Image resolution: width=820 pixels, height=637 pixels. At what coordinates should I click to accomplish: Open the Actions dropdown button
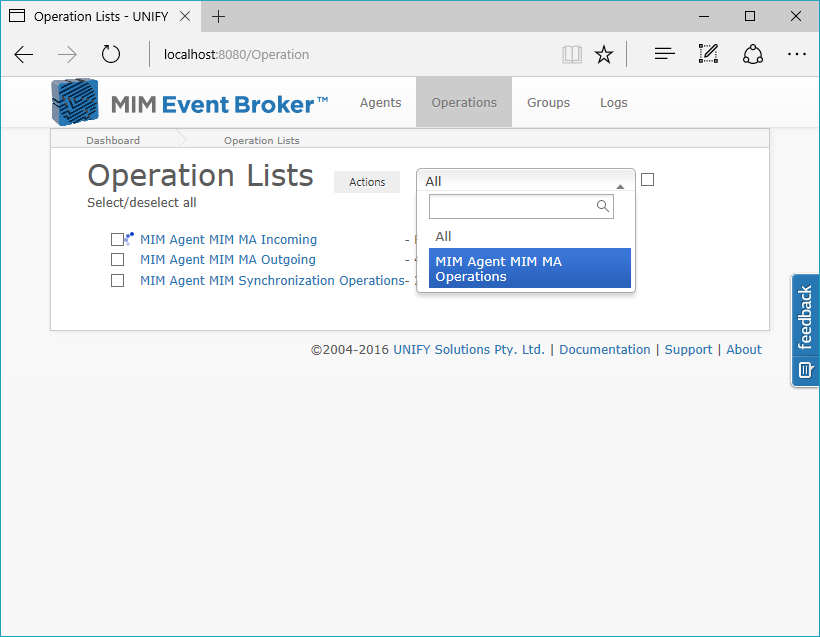pyautogui.click(x=367, y=182)
